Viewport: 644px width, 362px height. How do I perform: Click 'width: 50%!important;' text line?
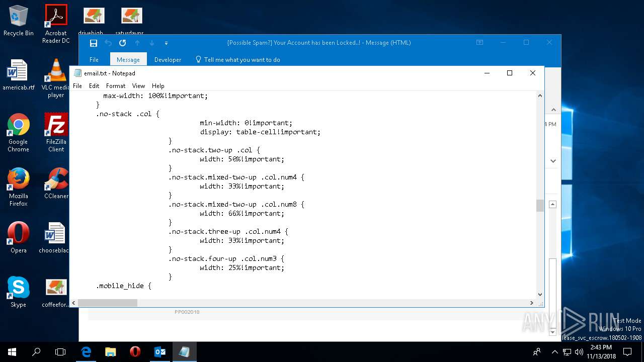[x=242, y=159]
